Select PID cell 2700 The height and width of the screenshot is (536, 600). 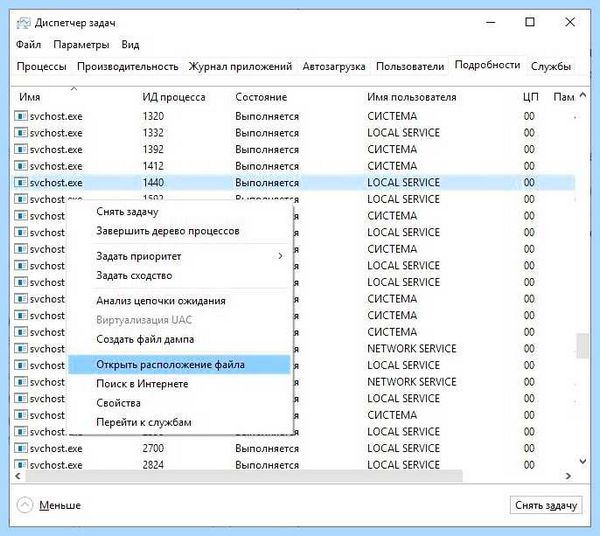tap(153, 448)
